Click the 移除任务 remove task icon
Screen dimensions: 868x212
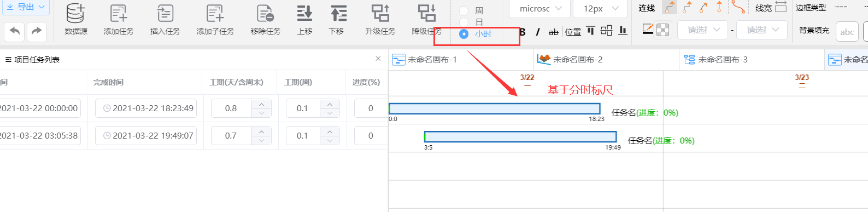point(265,13)
